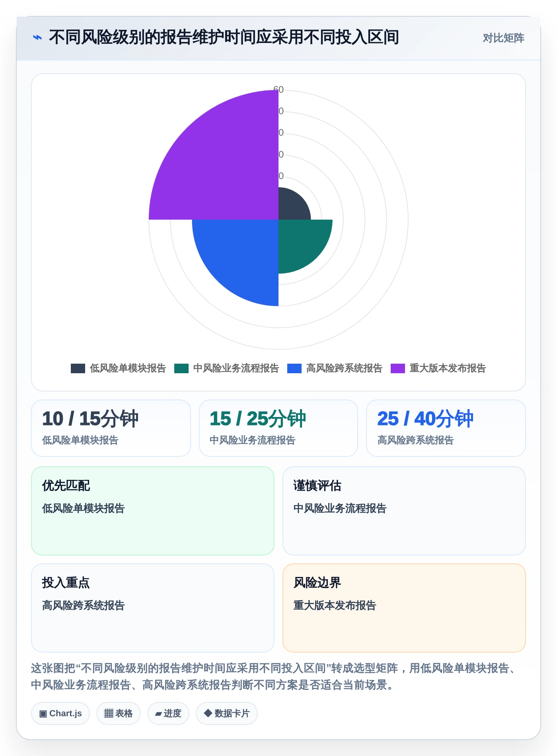
Task: Click the grid icon in 表格 chip
Action: click(109, 713)
